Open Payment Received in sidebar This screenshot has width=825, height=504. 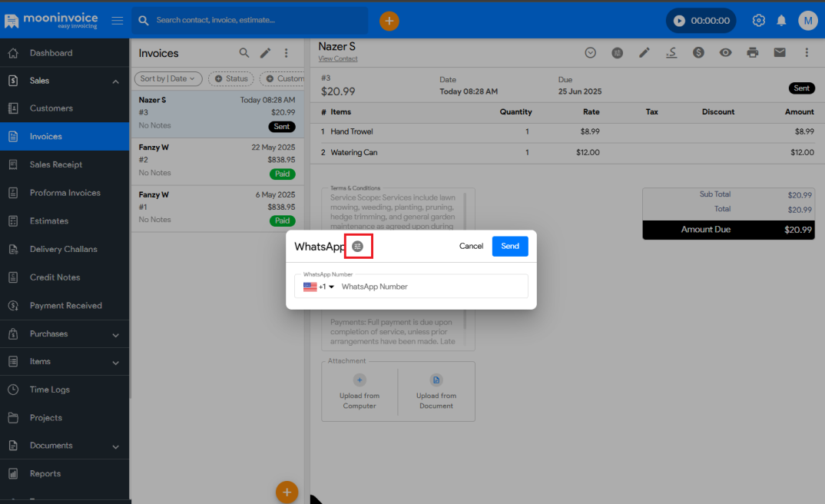click(x=65, y=306)
